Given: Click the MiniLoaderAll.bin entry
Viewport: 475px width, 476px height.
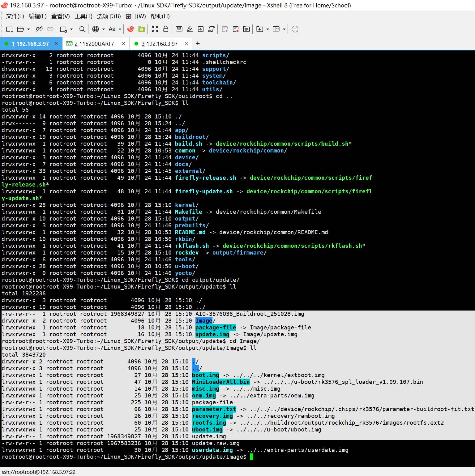Looking at the screenshot, I should pyautogui.click(x=221, y=382).
